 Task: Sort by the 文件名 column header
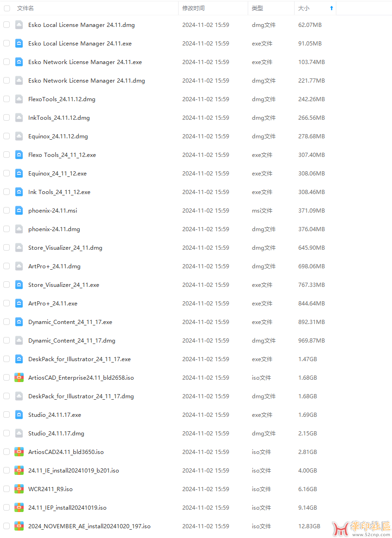click(26, 8)
